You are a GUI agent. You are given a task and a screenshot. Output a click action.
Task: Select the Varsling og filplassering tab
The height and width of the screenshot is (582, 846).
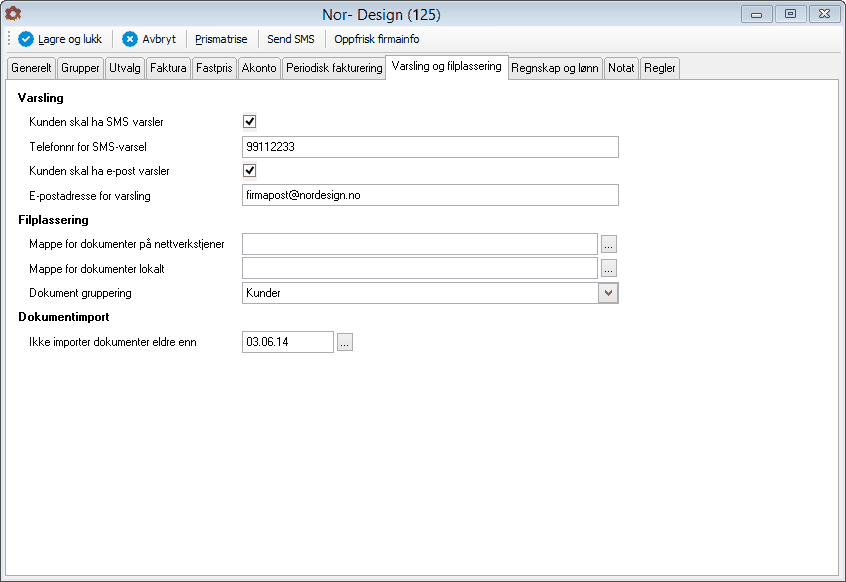click(x=447, y=66)
